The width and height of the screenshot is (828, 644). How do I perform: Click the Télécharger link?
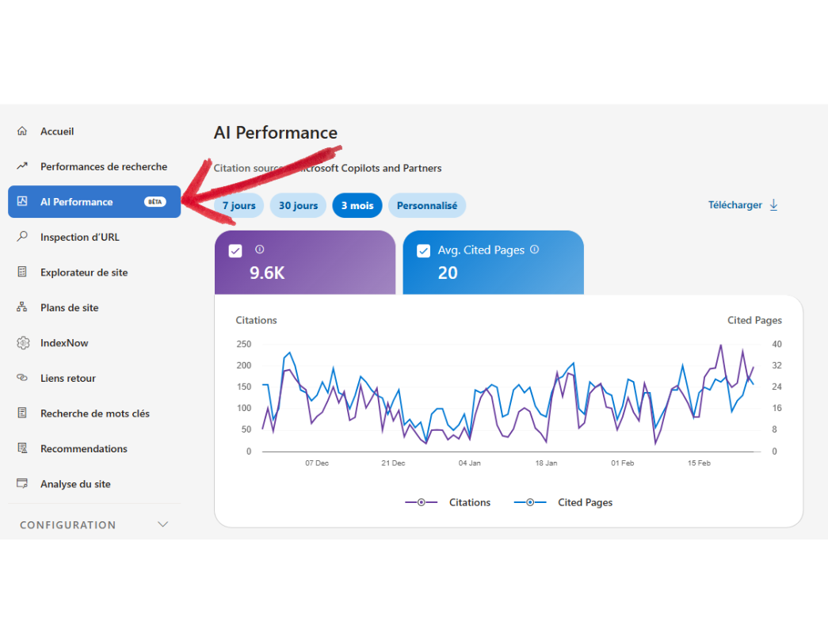(735, 205)
